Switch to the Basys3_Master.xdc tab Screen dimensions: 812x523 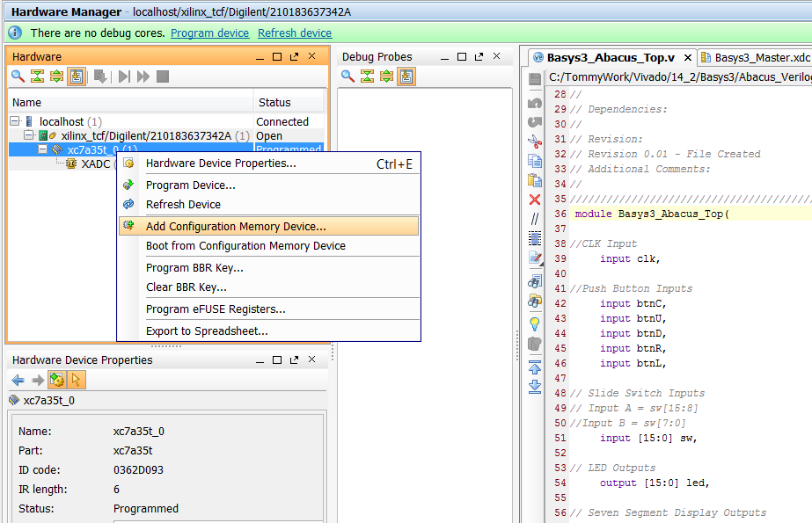pos(756,57)
